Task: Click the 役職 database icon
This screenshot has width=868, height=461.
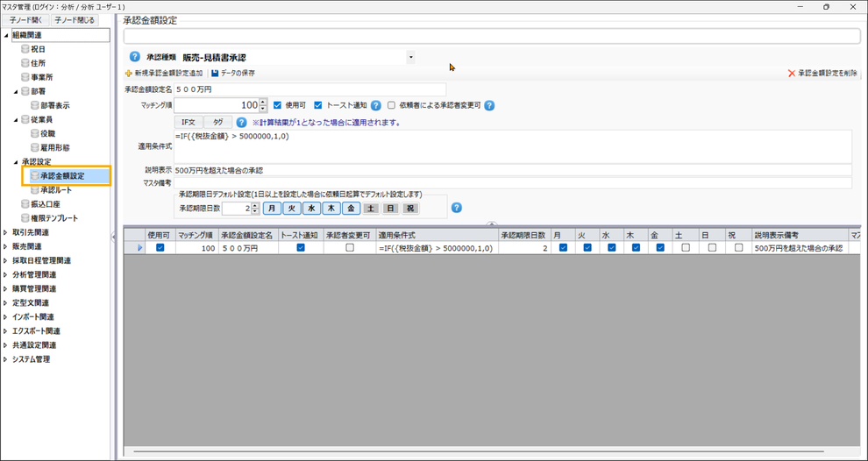Action: pos(35,134)
